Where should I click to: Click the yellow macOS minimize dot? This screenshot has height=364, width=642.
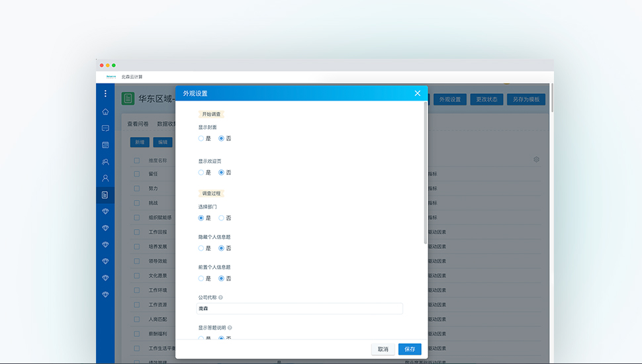[108, 66]
